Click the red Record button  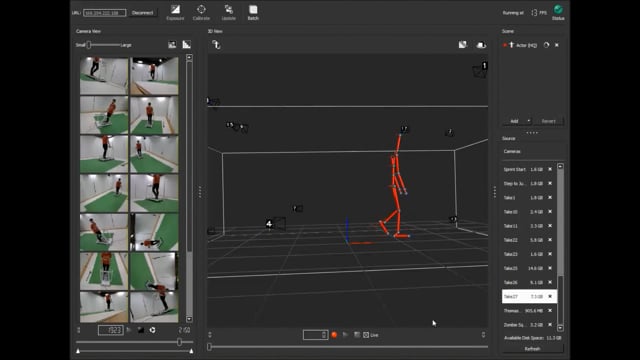pyautogui.click(x=334, y=335)
